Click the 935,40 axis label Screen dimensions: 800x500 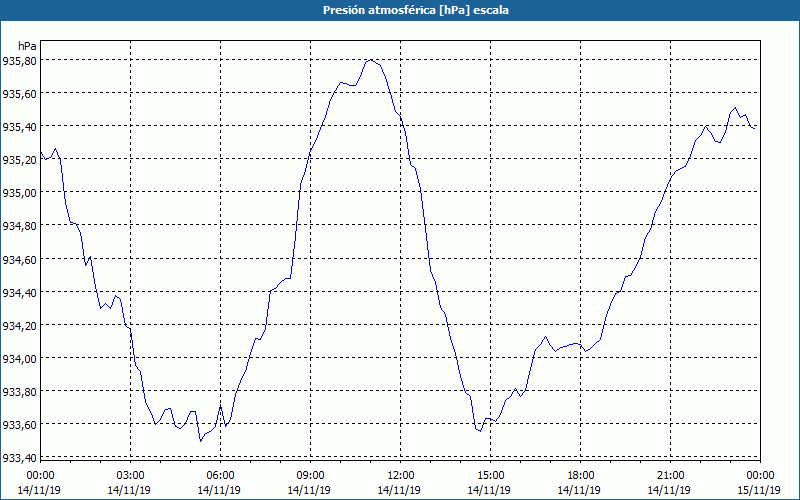[x=19, y=127]
